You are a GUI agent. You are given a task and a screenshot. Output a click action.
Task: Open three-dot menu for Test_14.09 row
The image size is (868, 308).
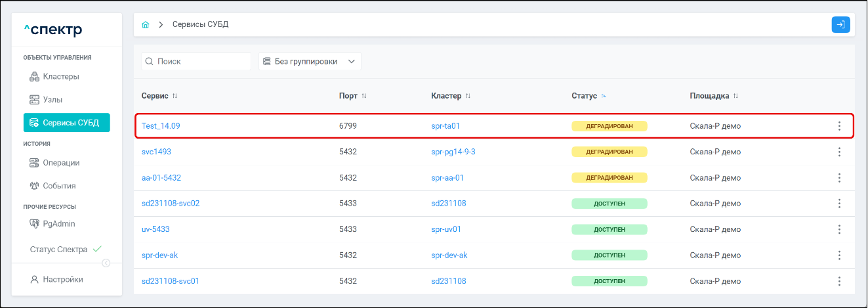(x=838, y=126)
